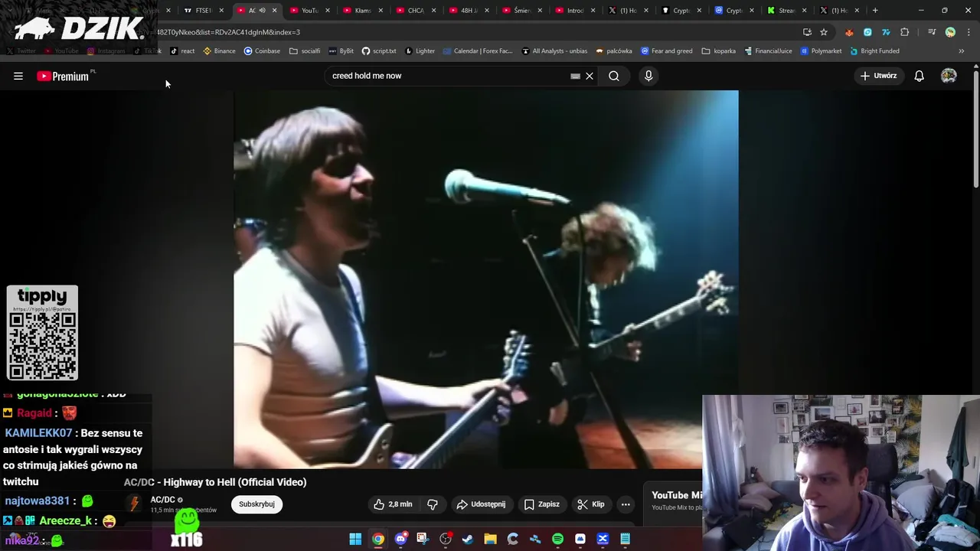The width and height of the screenshot is (980, 551).
Task: Start voice search with microphone icon
Action: [x=648, y=76]
